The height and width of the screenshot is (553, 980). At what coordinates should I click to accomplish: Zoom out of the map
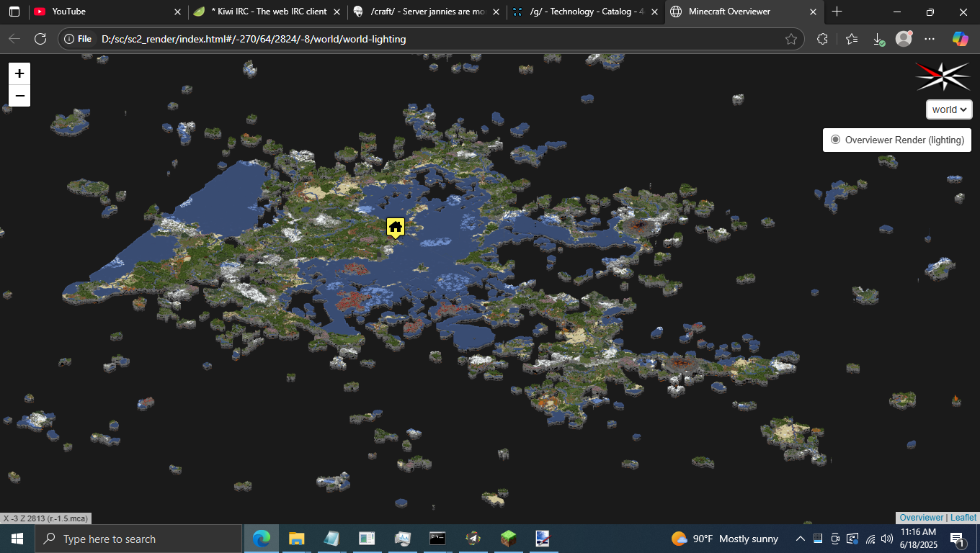(x=19, y=96)
